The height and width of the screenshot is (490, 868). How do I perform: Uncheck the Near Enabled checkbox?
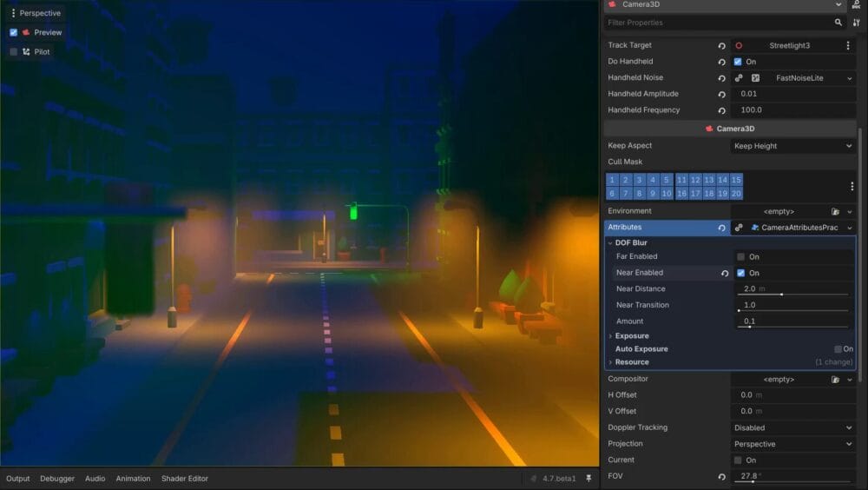(740, 274)
